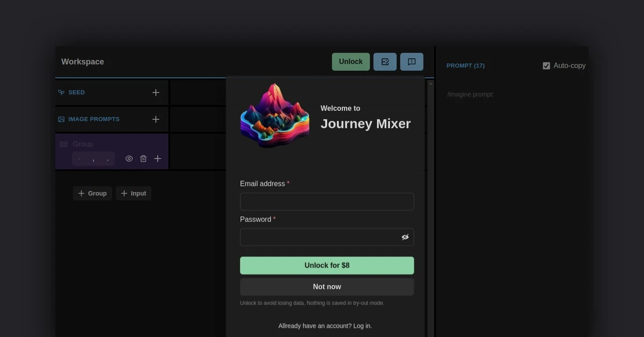Click the seed icon beside SEED header

tap(61, 92)
